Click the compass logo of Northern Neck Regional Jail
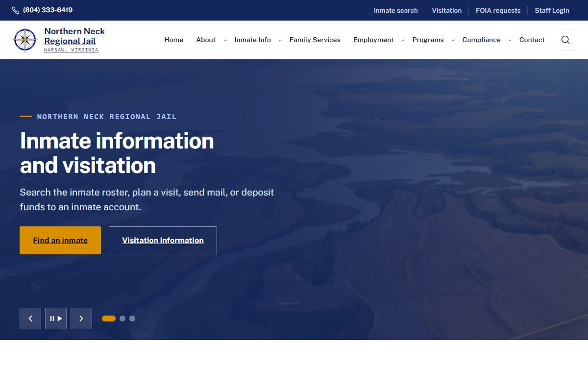 [25, 40]
